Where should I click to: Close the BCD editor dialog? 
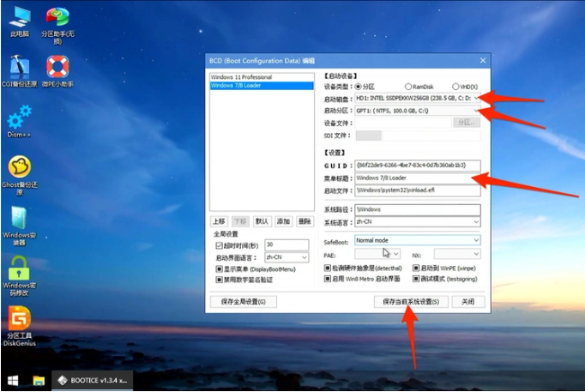tap(483, 60)
